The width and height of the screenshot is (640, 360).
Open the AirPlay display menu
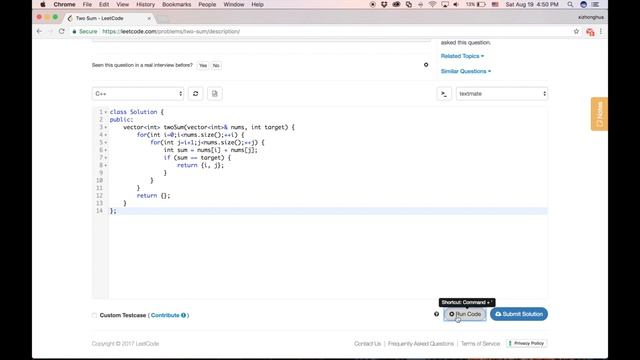click(445, 4)
